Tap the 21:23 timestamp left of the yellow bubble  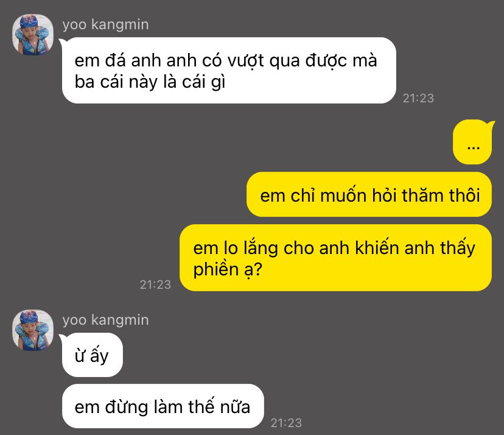click(155, 285)
